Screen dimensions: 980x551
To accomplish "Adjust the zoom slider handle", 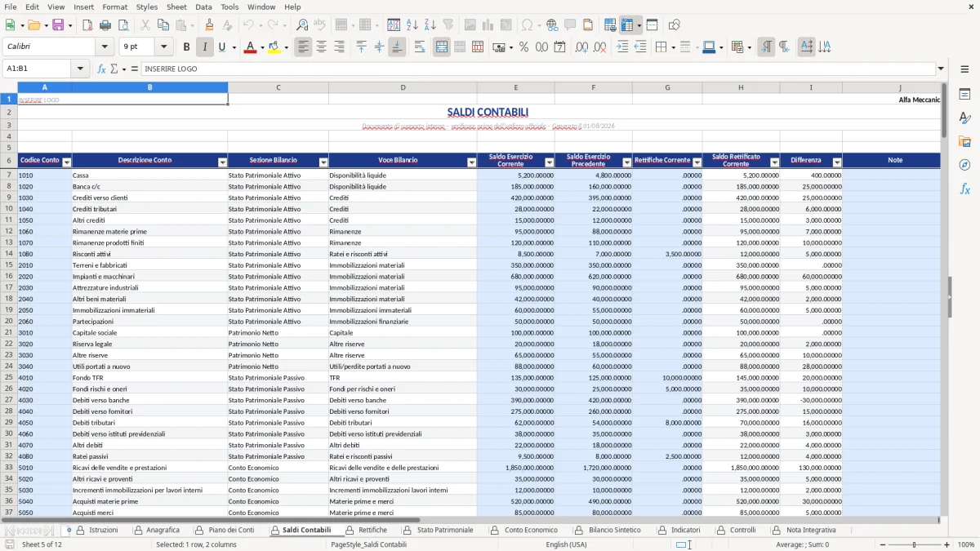I will (914, 544).
